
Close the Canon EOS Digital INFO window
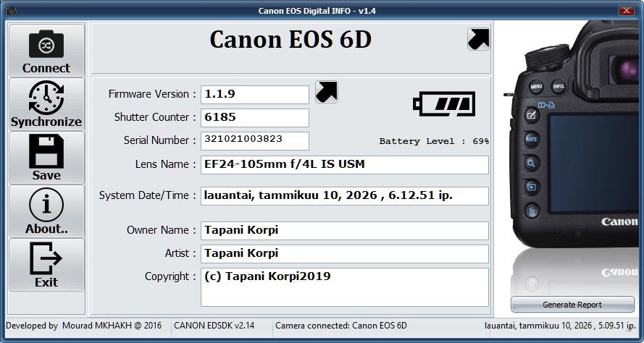(x=627, y=11)
